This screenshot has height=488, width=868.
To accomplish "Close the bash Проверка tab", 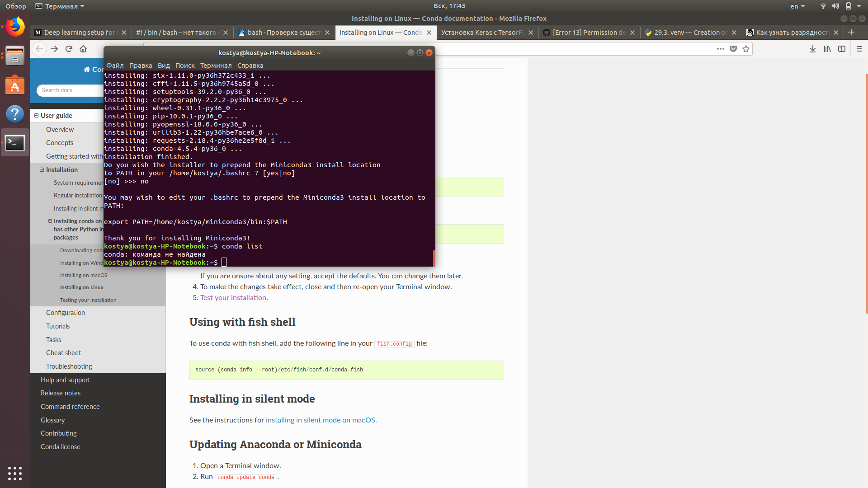I will click(x=327, y=33).
